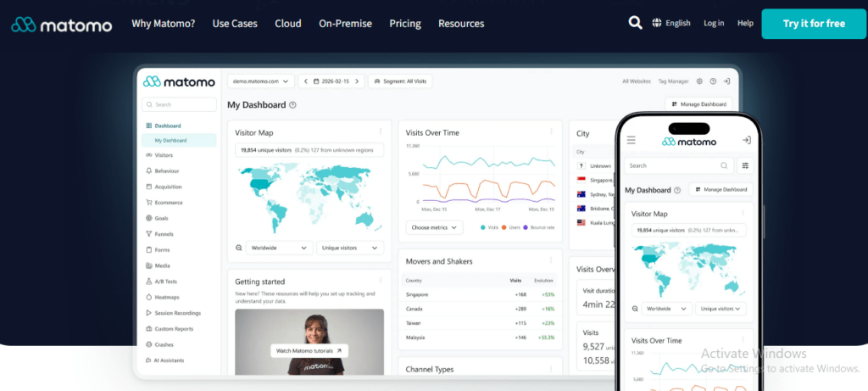The height and width of the screenshot is (391, 868).
Task: Click the sidebar Search field
Action: click(179, 104)
